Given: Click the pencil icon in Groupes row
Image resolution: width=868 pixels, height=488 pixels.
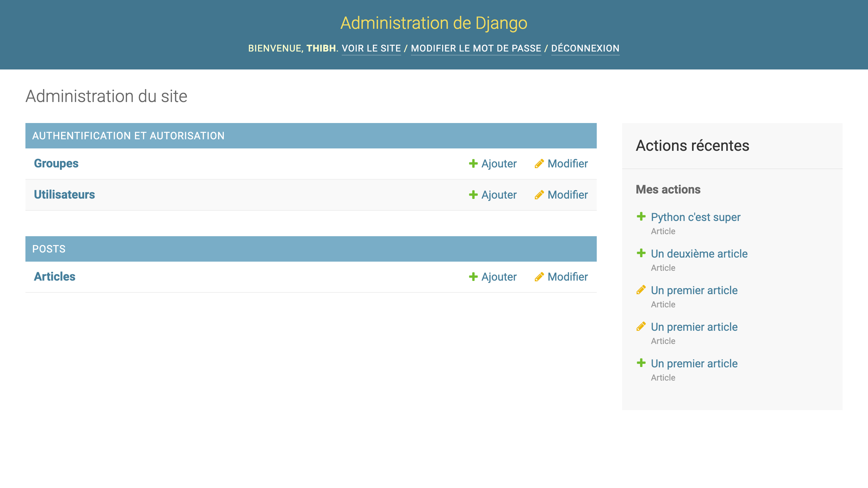Looking at the screenshot, I should [539, 164].
